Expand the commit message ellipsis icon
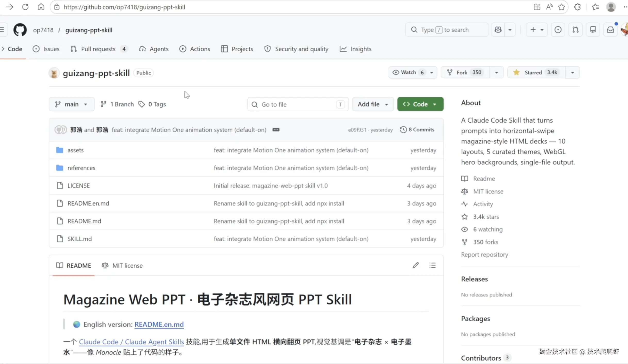Screen dimensions: 628x364 coord(276,130)
